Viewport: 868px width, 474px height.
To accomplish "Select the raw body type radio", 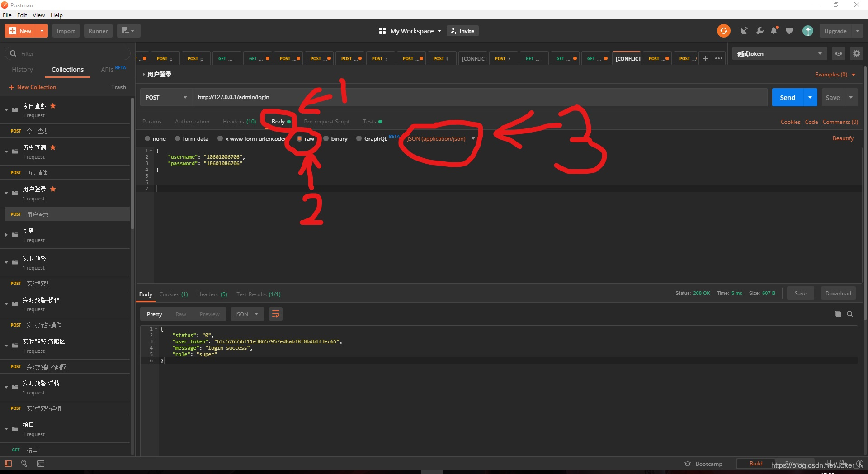I will tap(299, 139).
